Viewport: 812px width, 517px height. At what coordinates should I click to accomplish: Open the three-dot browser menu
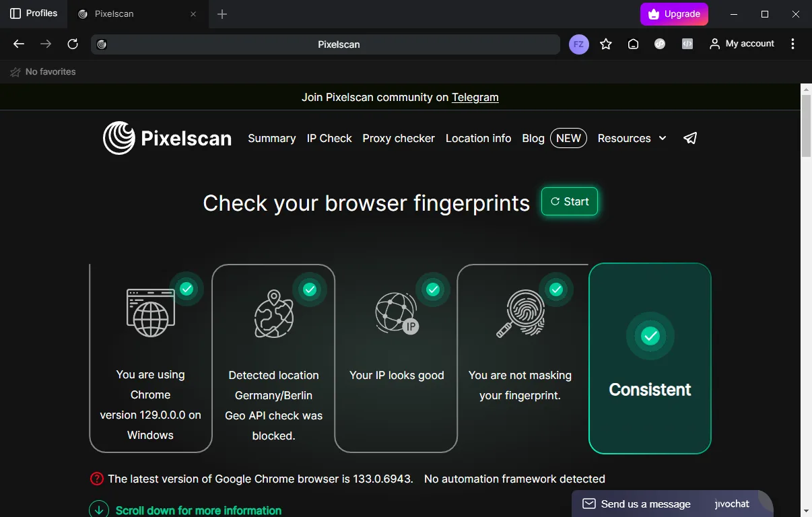tap(792, 44)
